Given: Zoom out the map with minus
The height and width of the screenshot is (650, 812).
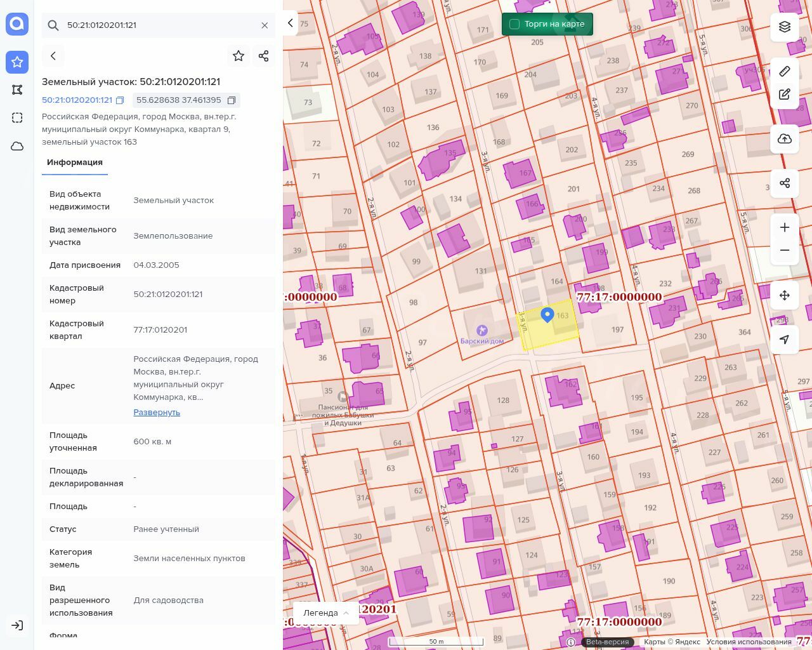Looking at the screenshot, I should 785,250.
